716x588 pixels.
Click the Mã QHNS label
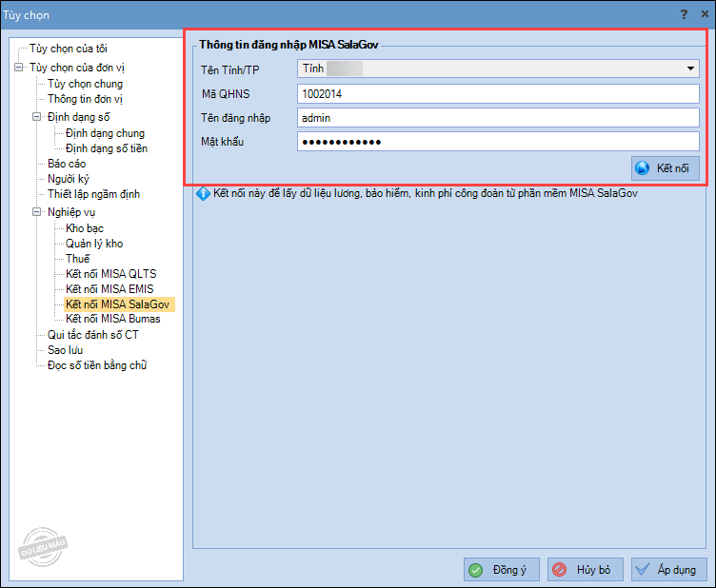pos(226,94)
